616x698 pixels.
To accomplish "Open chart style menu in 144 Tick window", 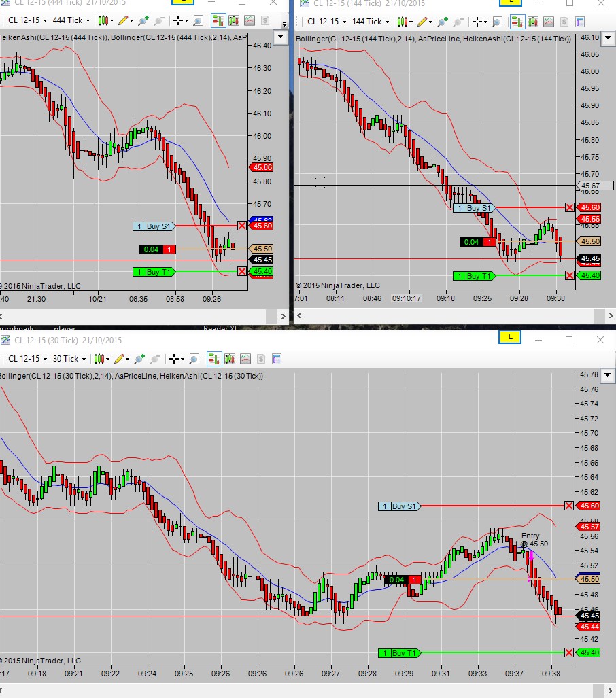I will [405, 21].
